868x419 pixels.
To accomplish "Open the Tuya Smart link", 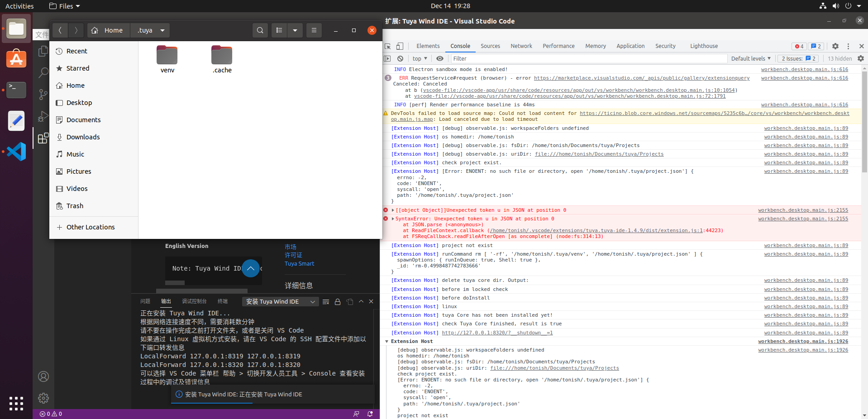I will [299, 264].
